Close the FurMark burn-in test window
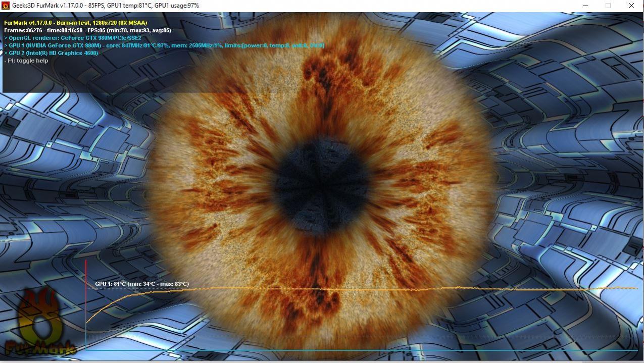 coord(631,6)
